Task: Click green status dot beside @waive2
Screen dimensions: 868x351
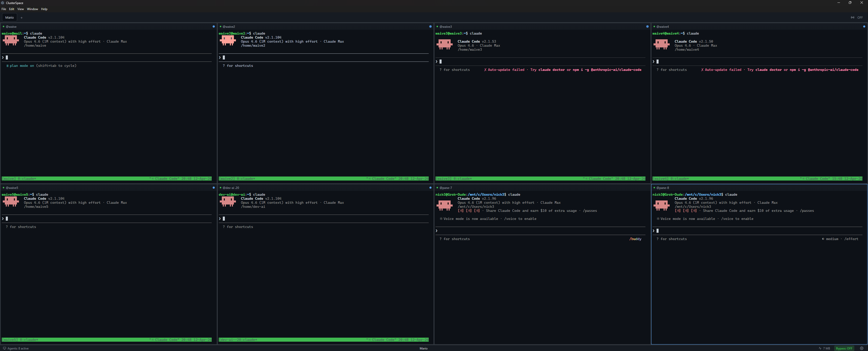Action: 220,27
